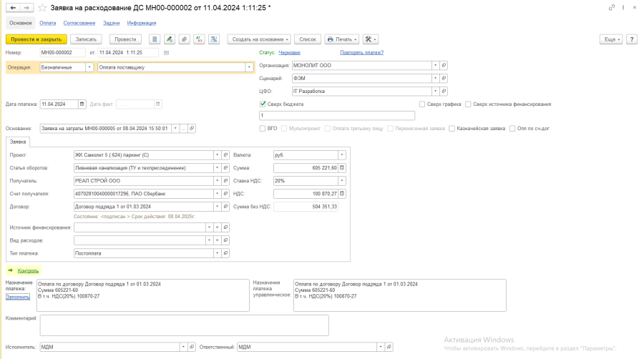Open the Оплата tab
644x359 pixels.
click(x=47, y=23)
